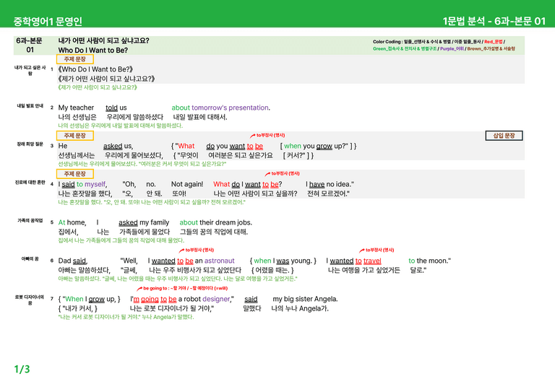Image resolution: width=555 pixels, height=392 pixels.
Task: Click "asked my family"
Action: click(144, 222)
